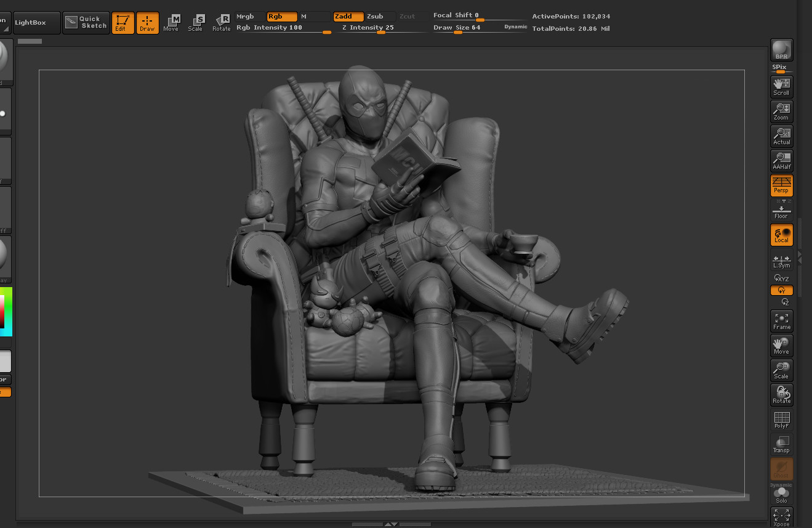
Task: Click the SPix slider indicator
Action: pos(779,73)
